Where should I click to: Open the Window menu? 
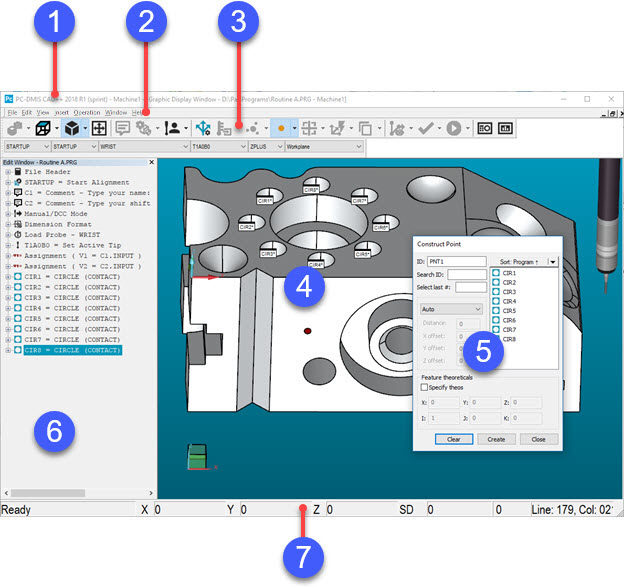pos(116,112)
